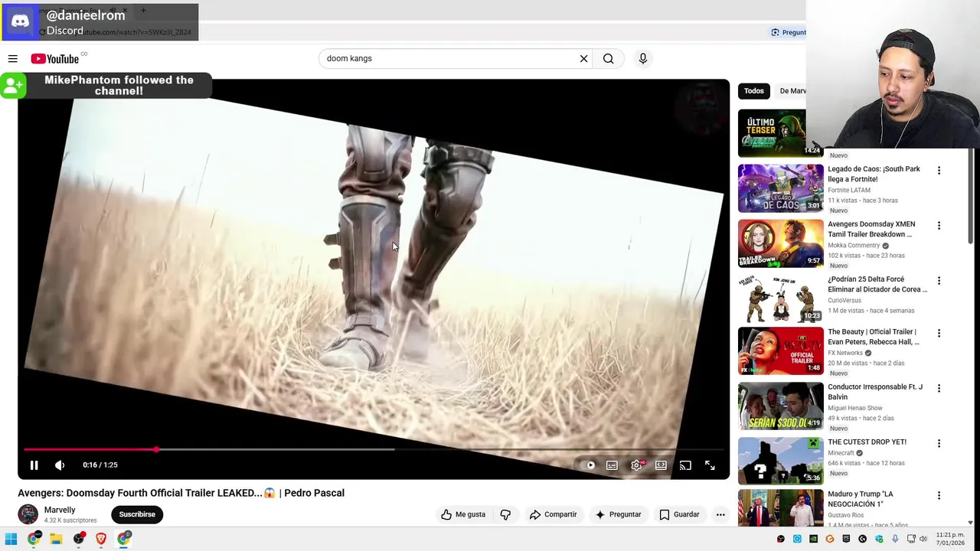Open the Preguntar toolbar button at top

(789, 32)
